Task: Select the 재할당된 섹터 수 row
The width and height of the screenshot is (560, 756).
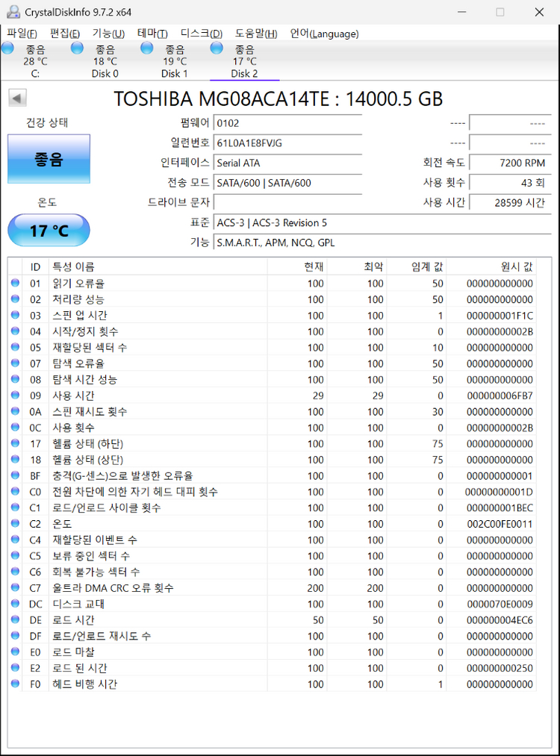Action: click(x=90, y=348)
